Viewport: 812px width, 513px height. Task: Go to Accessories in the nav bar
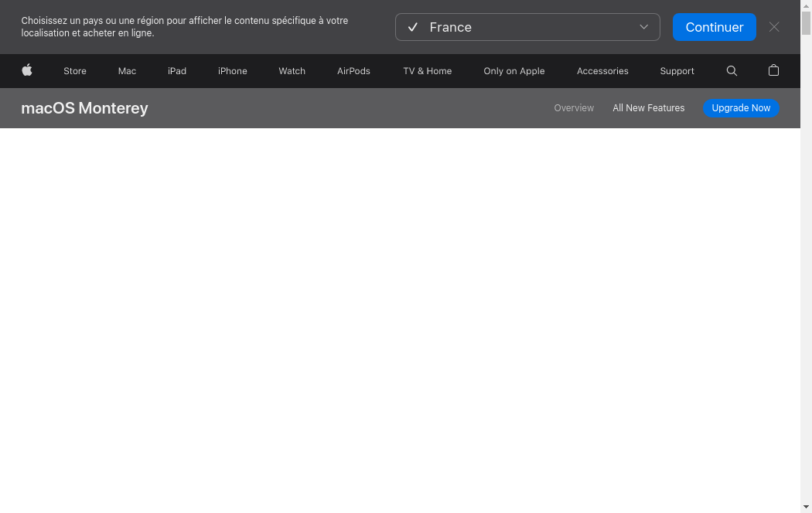(602, 71)
